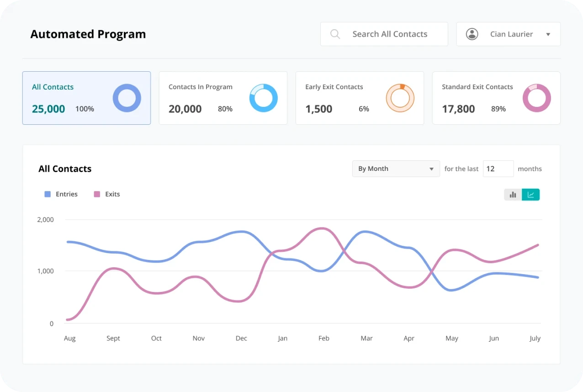Viewport: 583px width, 392px height.
Task: Click the Contacts In Program donut chart
Action: pos(263,98)
